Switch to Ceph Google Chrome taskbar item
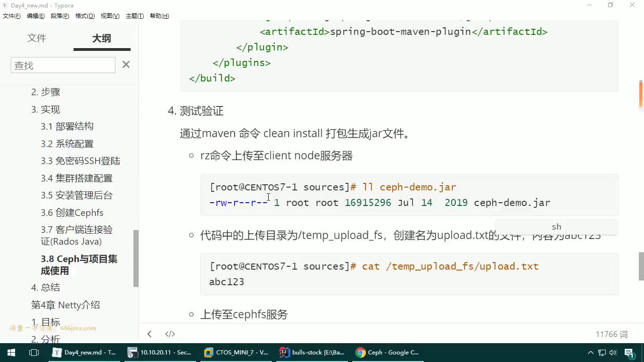 388,353
